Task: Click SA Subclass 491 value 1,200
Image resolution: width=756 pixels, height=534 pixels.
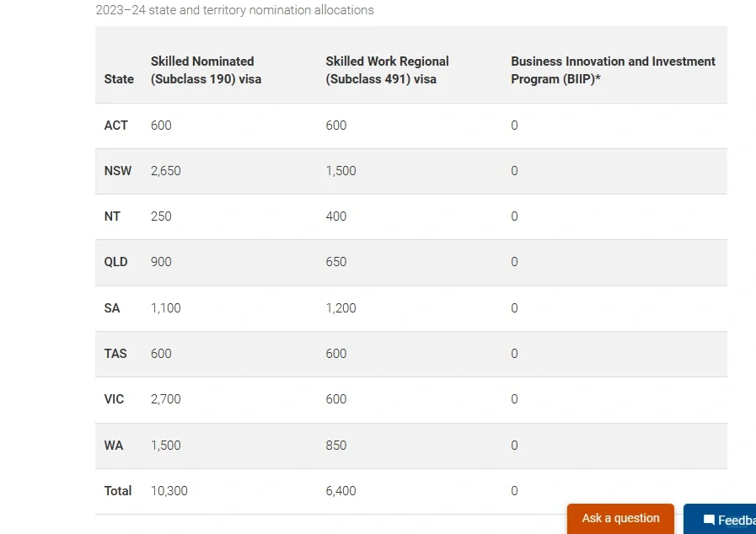Action: coord(340,308)
